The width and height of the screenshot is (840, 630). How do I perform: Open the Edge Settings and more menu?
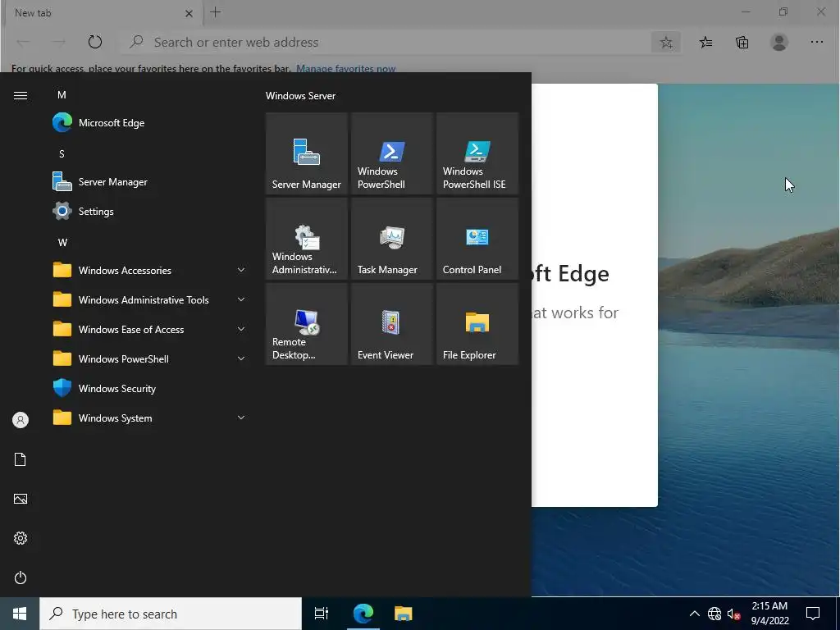pos(816,43)
